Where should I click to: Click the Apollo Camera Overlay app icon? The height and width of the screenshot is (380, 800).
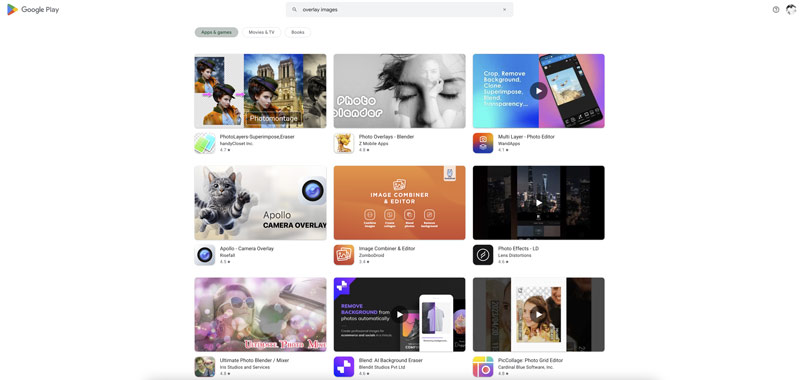point(205,255)
